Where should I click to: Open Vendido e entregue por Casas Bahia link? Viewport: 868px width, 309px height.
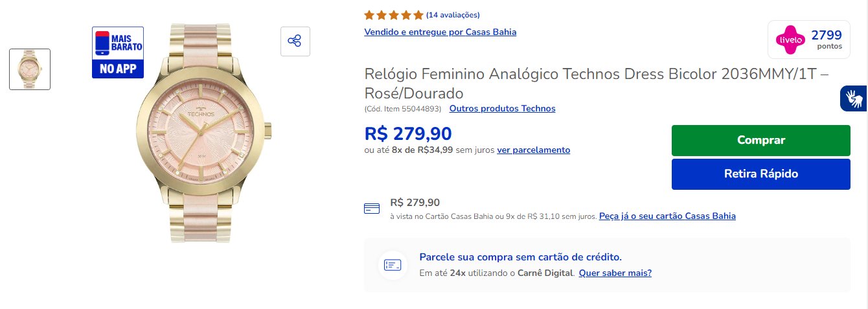(440, 32)
